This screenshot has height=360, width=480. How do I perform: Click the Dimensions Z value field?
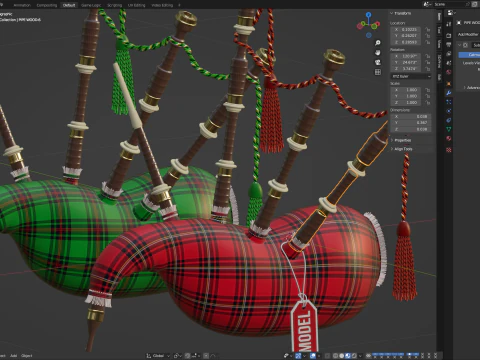coord(411,129)
